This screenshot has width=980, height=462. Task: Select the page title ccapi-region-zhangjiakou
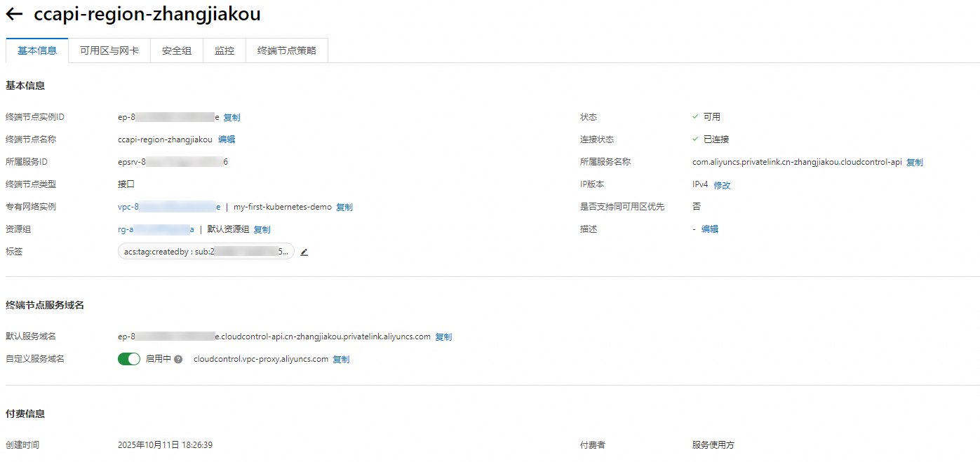point(147,14)
